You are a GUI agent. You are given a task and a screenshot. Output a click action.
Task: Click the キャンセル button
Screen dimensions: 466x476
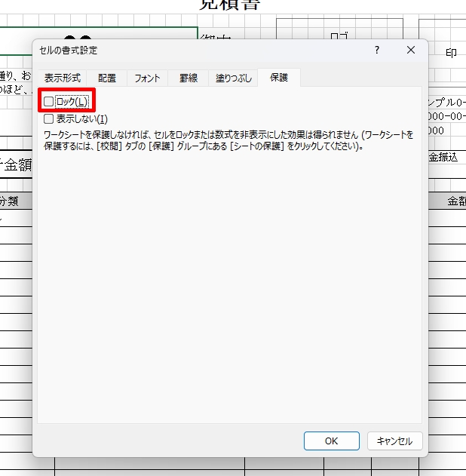pos(394,441)
